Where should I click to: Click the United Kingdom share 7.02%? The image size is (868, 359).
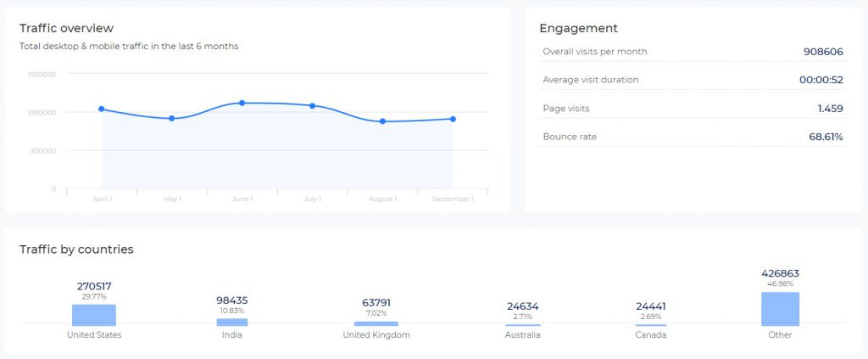pos(376,313)
